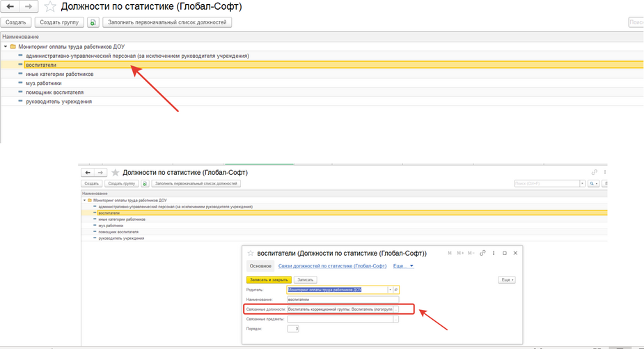Copy link using chain icon in воспитатели dialog

[482, 253]
